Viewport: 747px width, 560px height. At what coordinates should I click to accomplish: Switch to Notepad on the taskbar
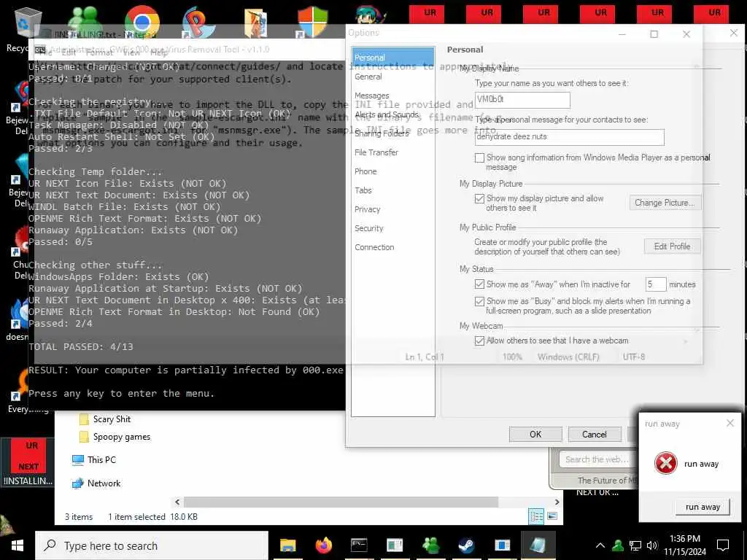pos(538,545)
